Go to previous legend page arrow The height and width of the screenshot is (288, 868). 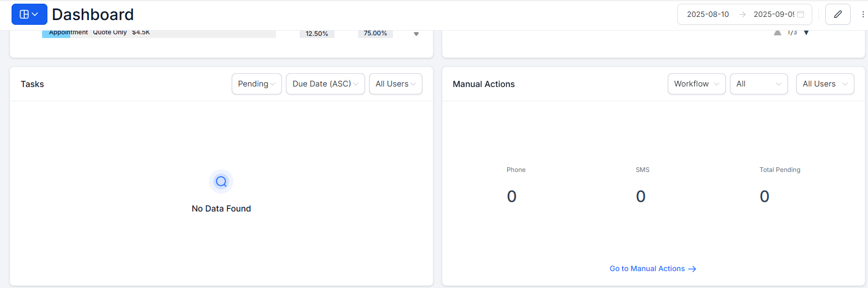coord(777,33)
